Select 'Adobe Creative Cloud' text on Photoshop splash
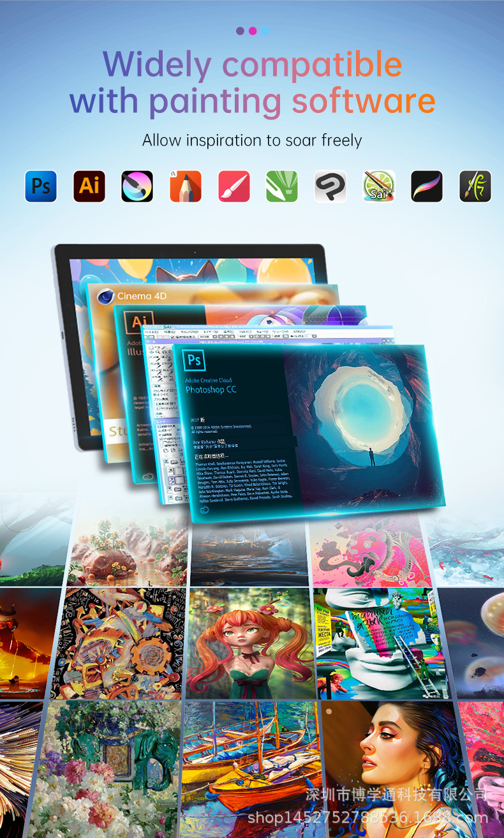The width and height of the screenshot is (504, 838). 209,380
